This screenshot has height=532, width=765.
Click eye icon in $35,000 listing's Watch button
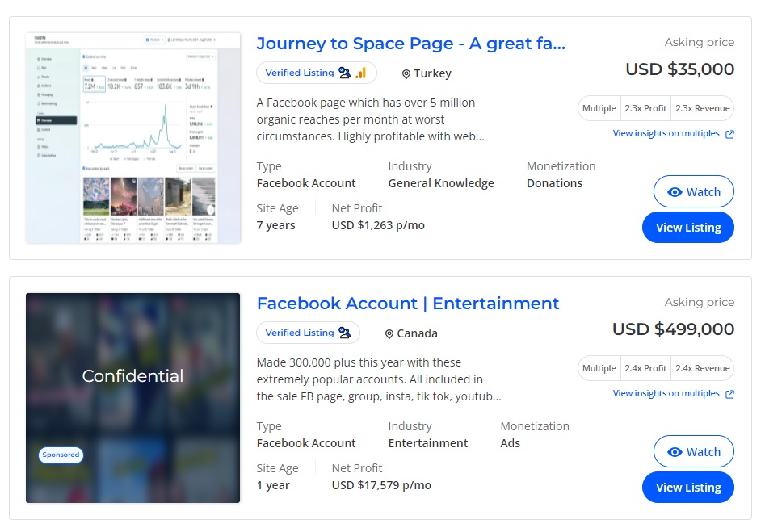(675, 192)
